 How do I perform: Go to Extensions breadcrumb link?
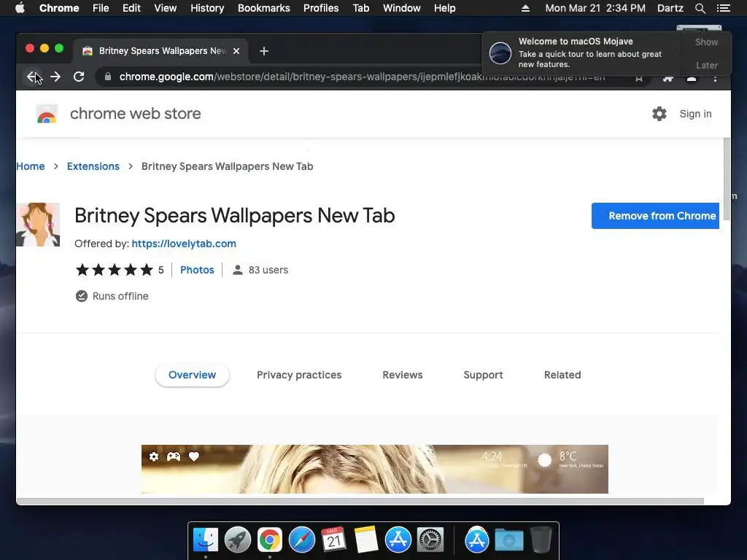(x=93, y=166)
